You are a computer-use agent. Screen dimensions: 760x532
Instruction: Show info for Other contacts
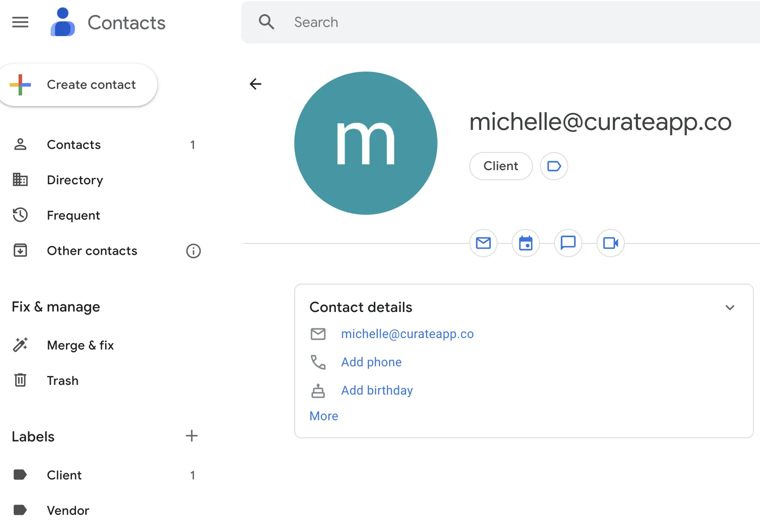coord(193,251)
